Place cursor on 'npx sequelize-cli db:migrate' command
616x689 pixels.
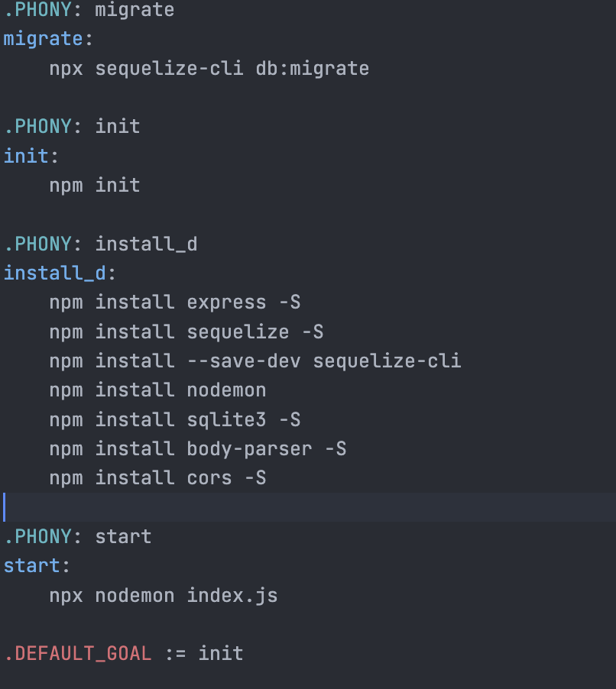click(x=209, y=69)
